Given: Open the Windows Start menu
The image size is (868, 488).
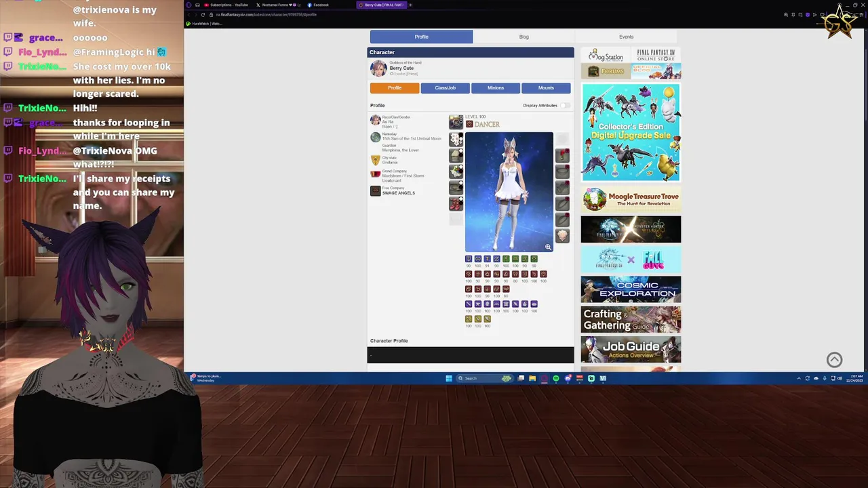Looking at the screenshot, I should [448, 378].
